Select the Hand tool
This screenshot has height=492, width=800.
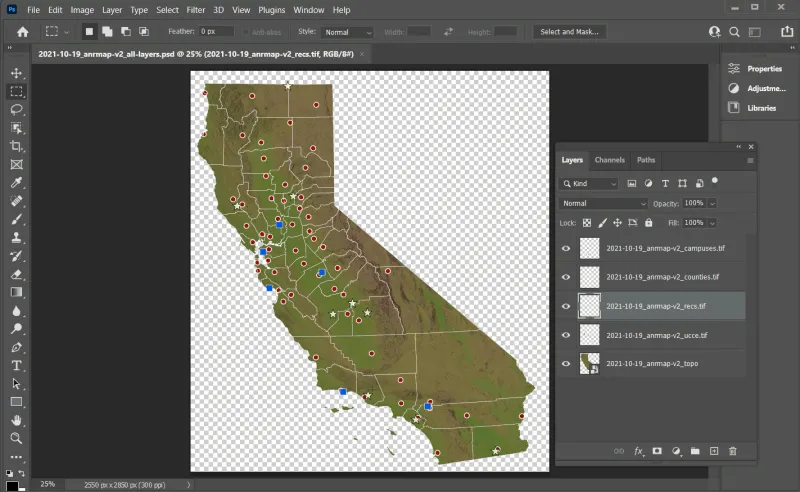(x=16, y=420)
